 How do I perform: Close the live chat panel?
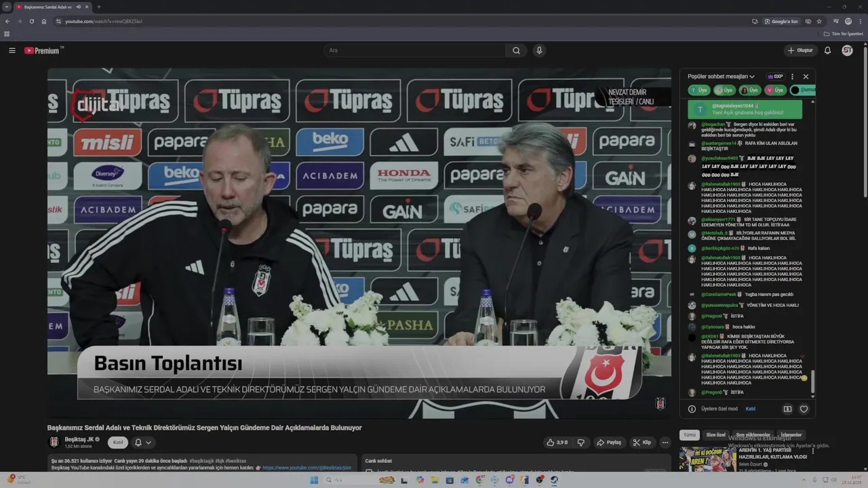tap(806, 77)
